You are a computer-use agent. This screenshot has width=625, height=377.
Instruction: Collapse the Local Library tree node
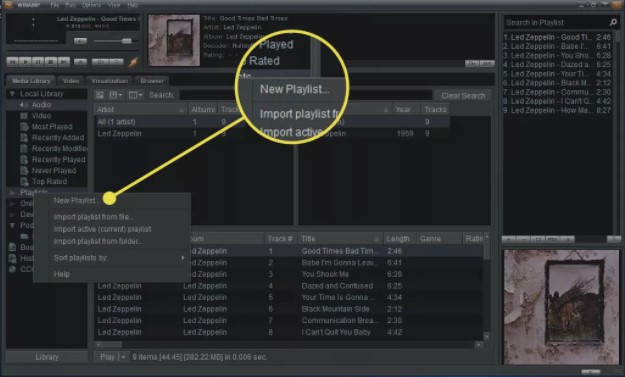coord(12,94)
